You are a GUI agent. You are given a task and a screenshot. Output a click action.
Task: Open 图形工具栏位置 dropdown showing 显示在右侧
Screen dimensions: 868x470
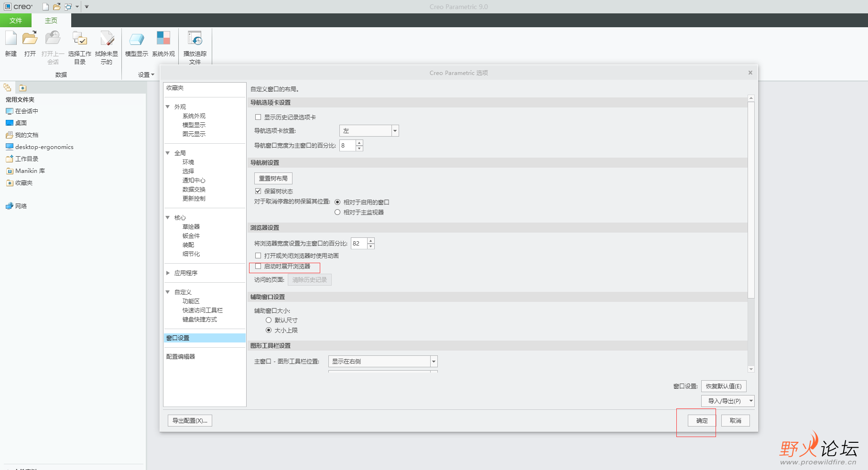coord(383,361)
